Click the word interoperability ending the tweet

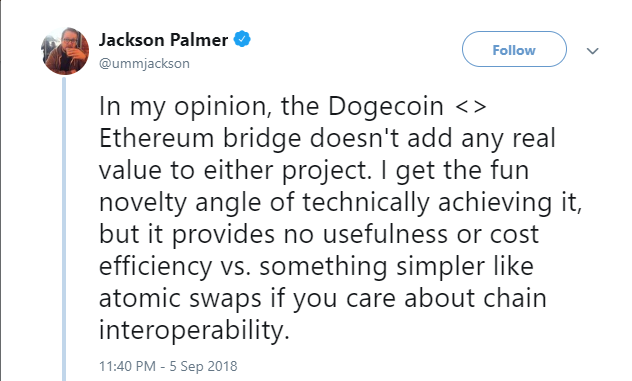click(x=194, y=331)
